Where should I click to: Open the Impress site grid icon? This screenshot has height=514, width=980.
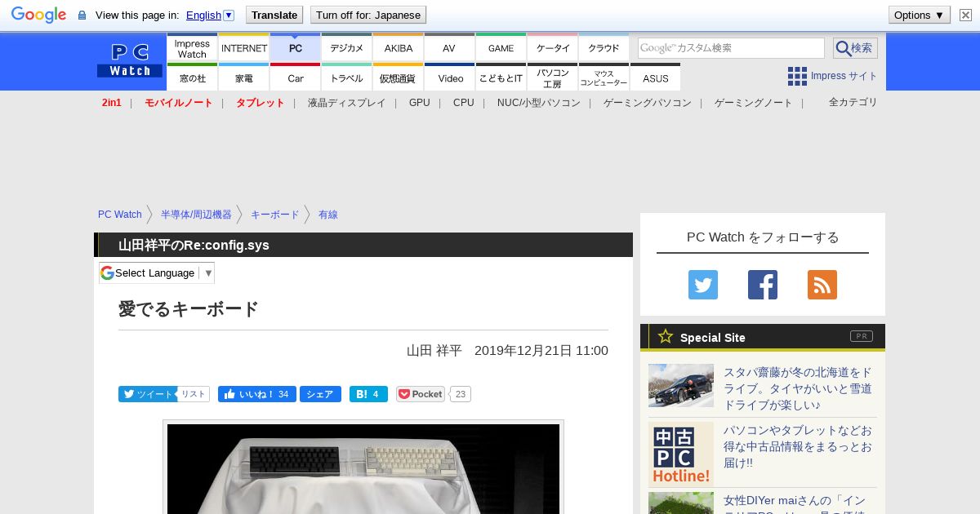pos(797,76)
